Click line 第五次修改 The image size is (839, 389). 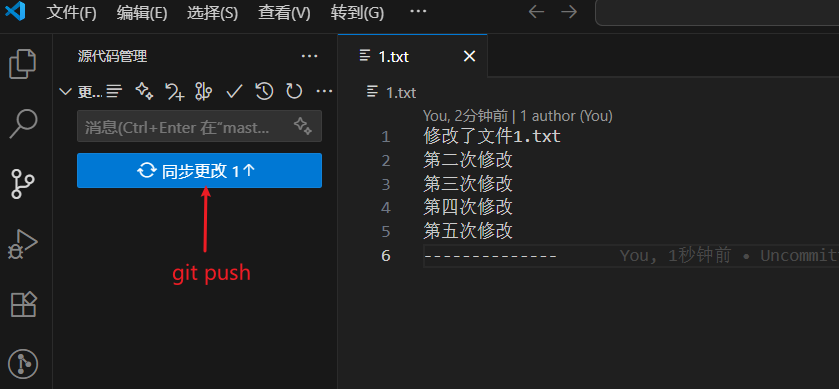point(468,231)
